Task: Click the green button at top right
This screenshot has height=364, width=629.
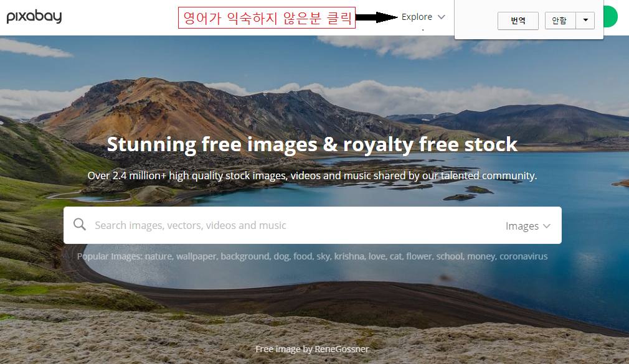Action: (610, 17)
